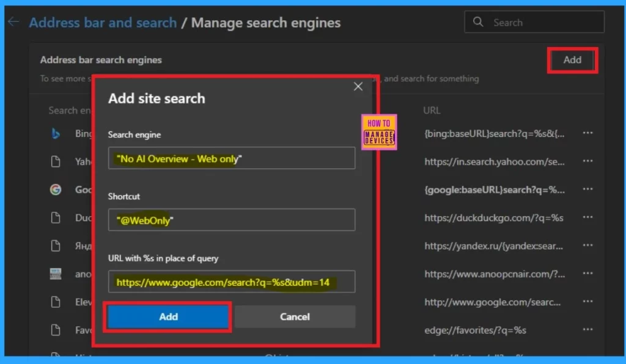Select the https://yandex.ru URL text
This screenshot has height=364, width=626.
point(493,246)
